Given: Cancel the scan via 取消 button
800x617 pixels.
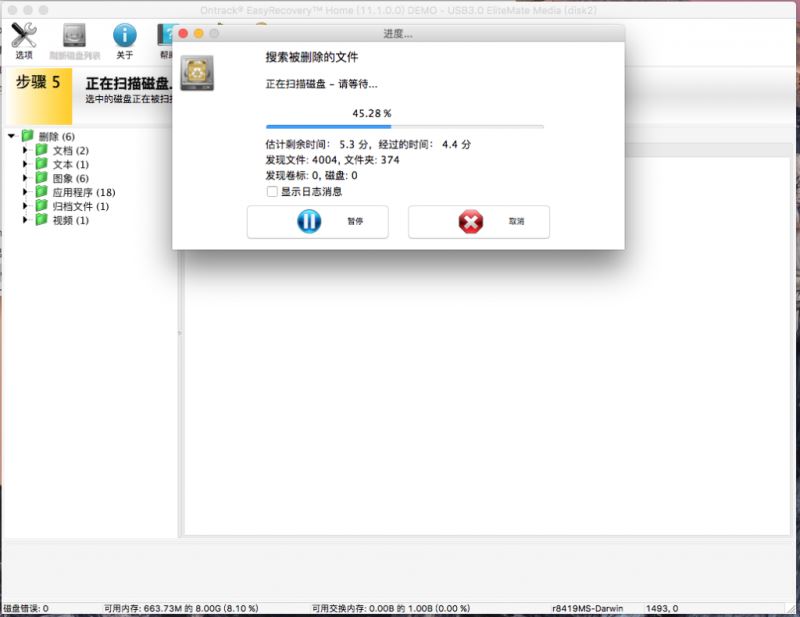Looking at the screenshot, I should click(x=477, y=221).
